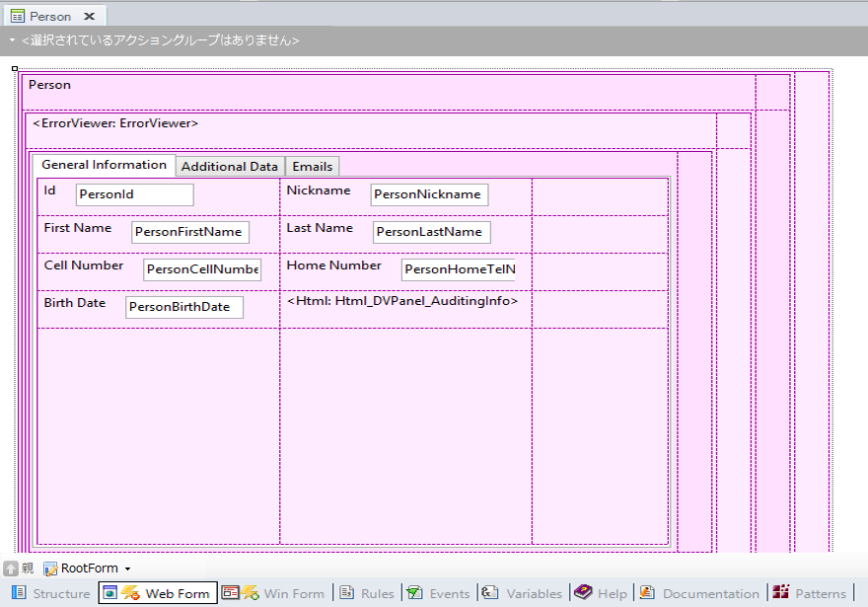Select the PersonBirthDate field
The image size is (868, 607).
click(x=183, y=307)
